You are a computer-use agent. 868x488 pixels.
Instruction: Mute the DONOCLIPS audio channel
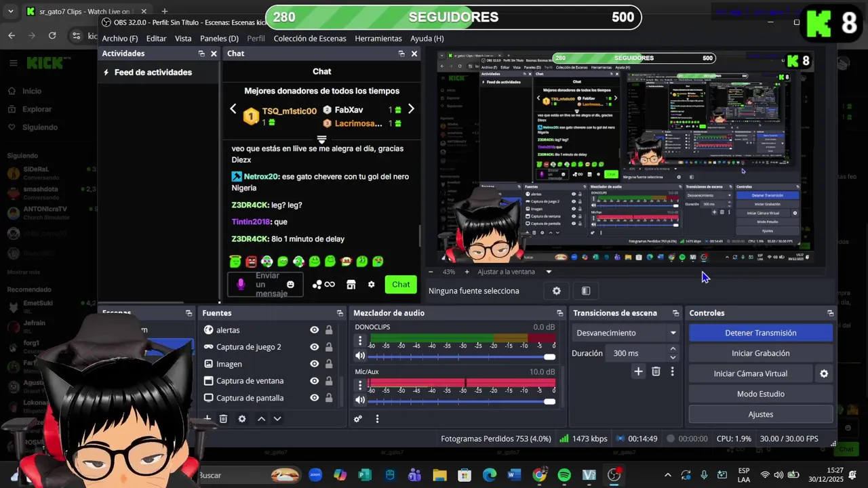point(360,356)
